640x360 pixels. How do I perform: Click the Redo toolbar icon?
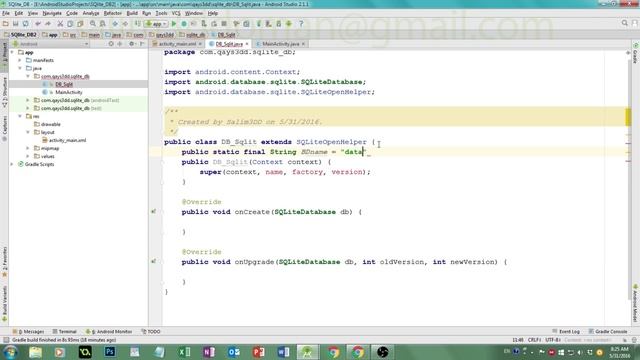(x=48, y=24)
